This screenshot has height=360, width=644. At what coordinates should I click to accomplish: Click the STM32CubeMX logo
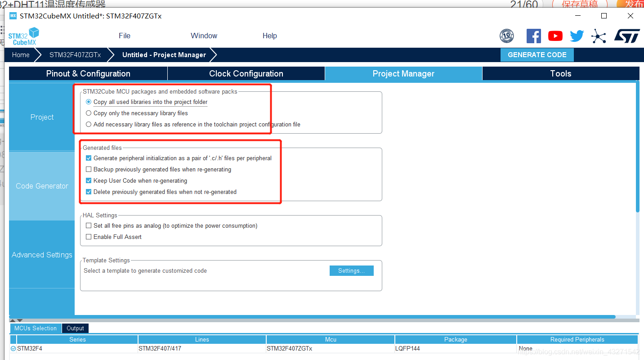pos(24,36)
